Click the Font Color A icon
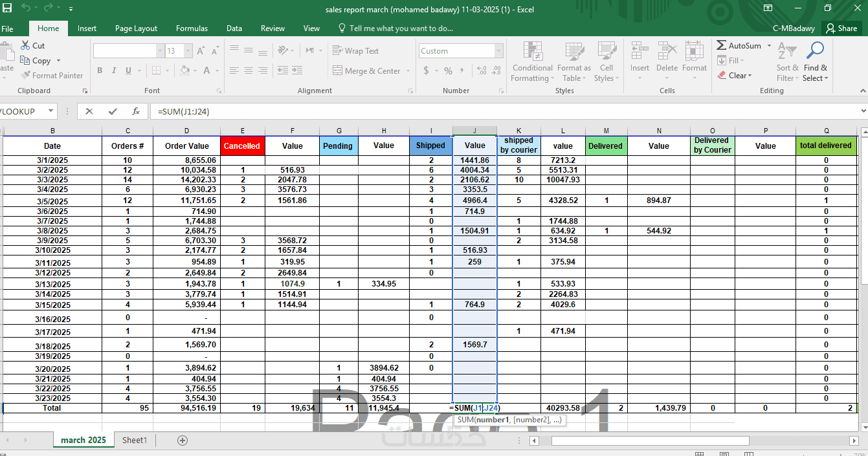This screenshot has width=868, height=456. [x=206, y=71]
